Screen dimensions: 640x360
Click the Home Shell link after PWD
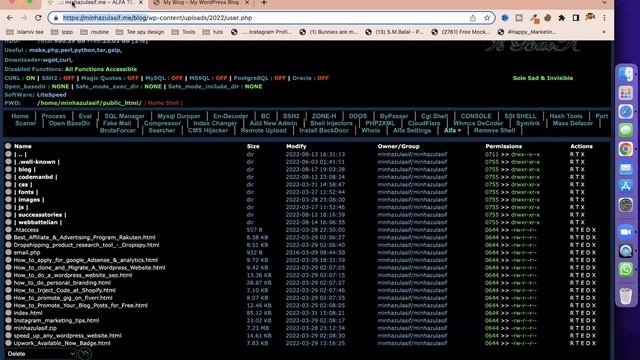pyautogui.click(x=163, y=103)
